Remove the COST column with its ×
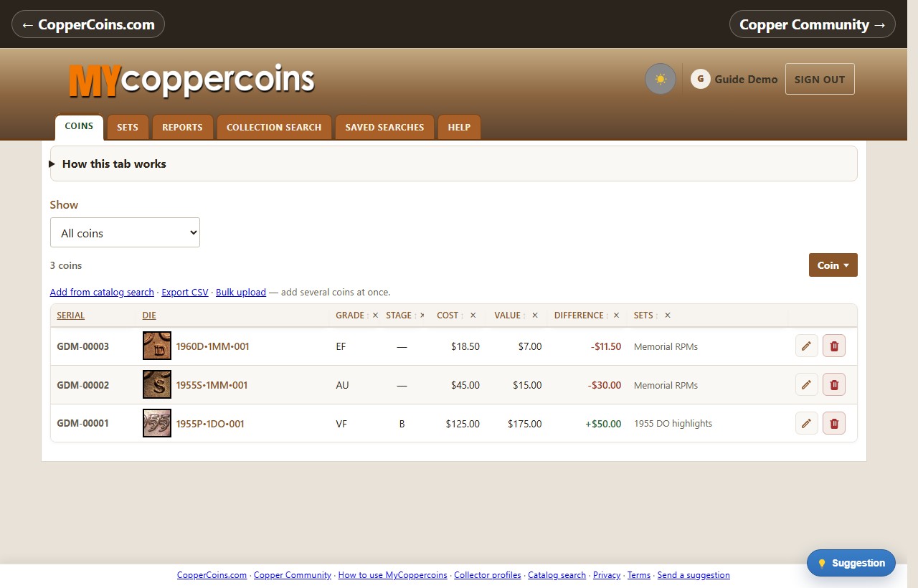The height and width of the screenshot is (588, 918). (x=473, y=316)
